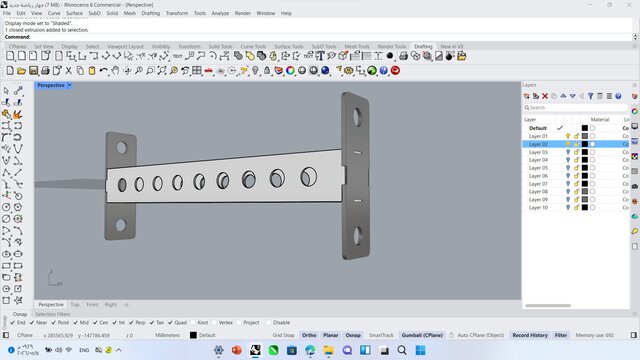Toggle the Cen osnap checkbox
Screen dimensions: 640x360
click(x=95, y=322)
